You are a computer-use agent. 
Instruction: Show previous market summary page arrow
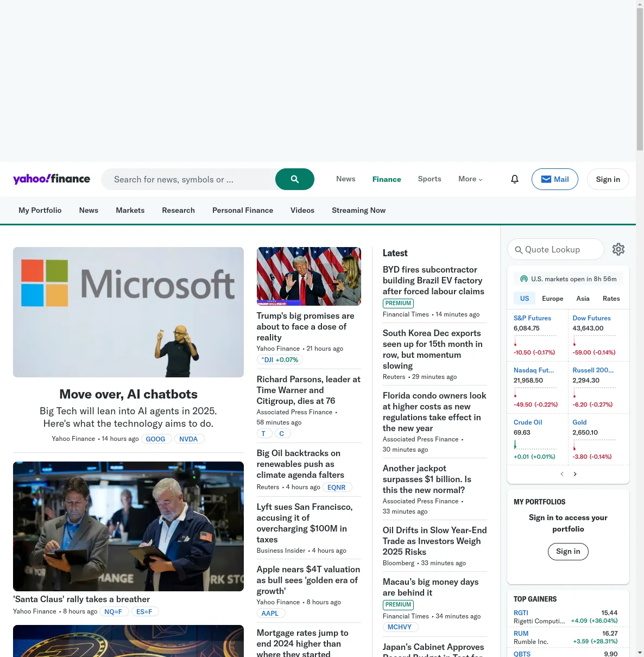tap(562, 474)
